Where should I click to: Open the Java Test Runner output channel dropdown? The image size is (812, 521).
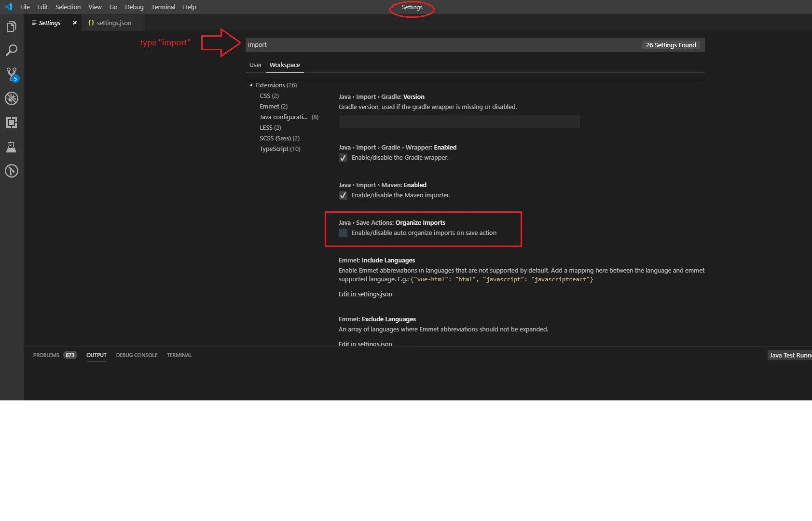[790, 355]
